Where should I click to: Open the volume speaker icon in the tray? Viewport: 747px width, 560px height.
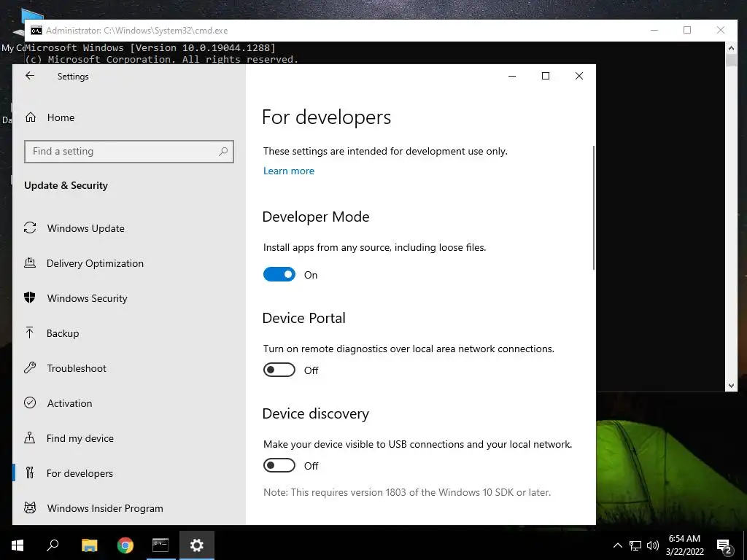653,545
